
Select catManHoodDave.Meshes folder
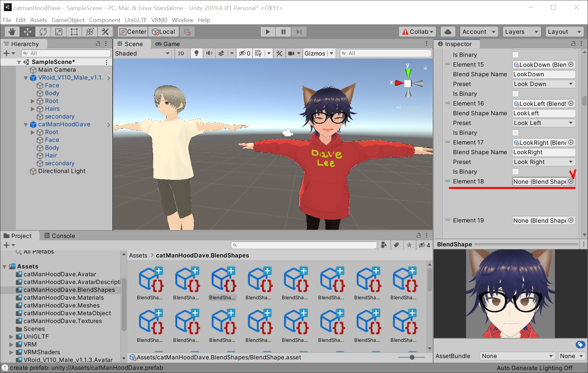point(61,305)
